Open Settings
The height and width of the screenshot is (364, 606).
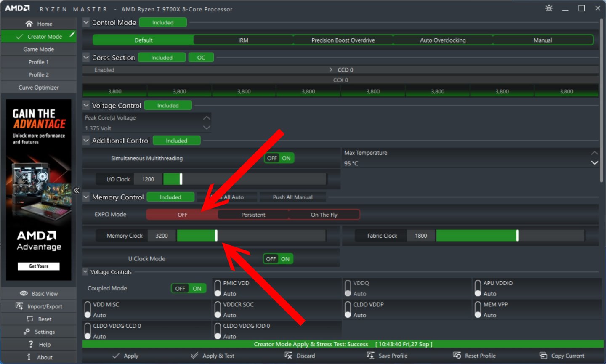tap(38, 331)
